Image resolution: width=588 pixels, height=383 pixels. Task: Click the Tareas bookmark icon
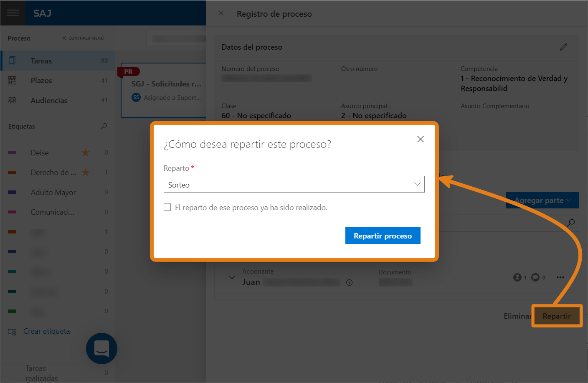12,61
